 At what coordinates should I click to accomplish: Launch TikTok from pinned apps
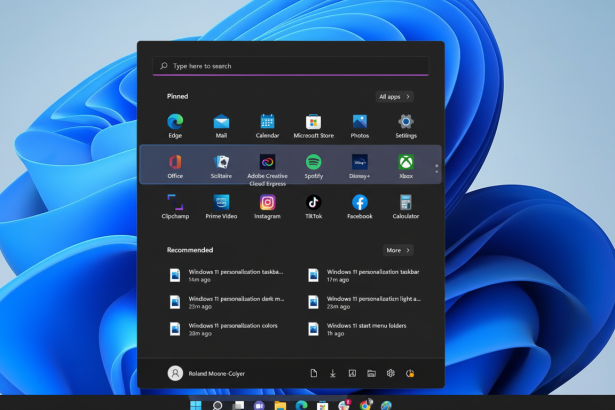click(x=313, y=207)
